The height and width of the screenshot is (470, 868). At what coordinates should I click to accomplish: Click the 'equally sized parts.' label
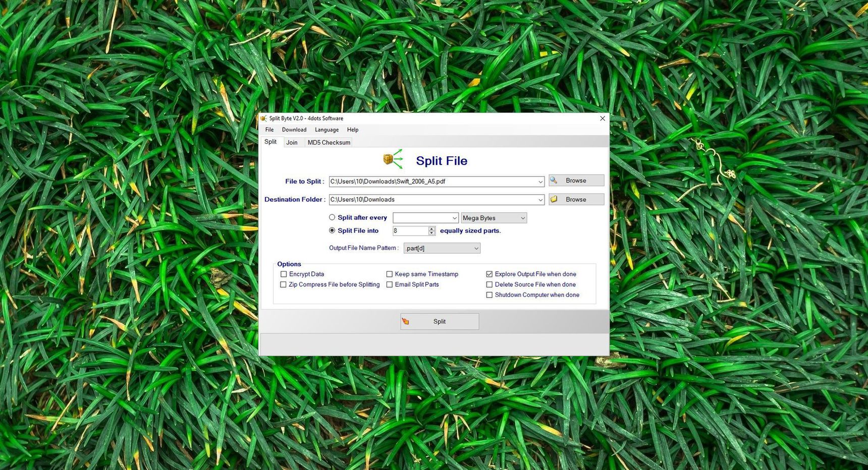pyautogui.click(x=470, y=230)
